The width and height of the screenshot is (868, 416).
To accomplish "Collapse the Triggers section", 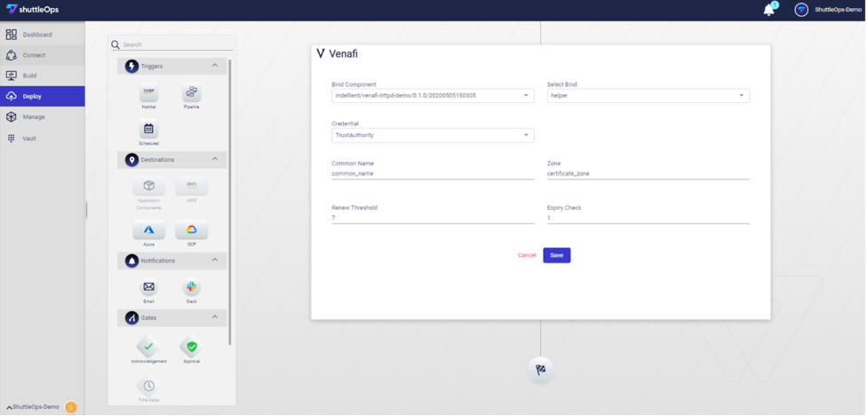I will [x=215, y=66].
